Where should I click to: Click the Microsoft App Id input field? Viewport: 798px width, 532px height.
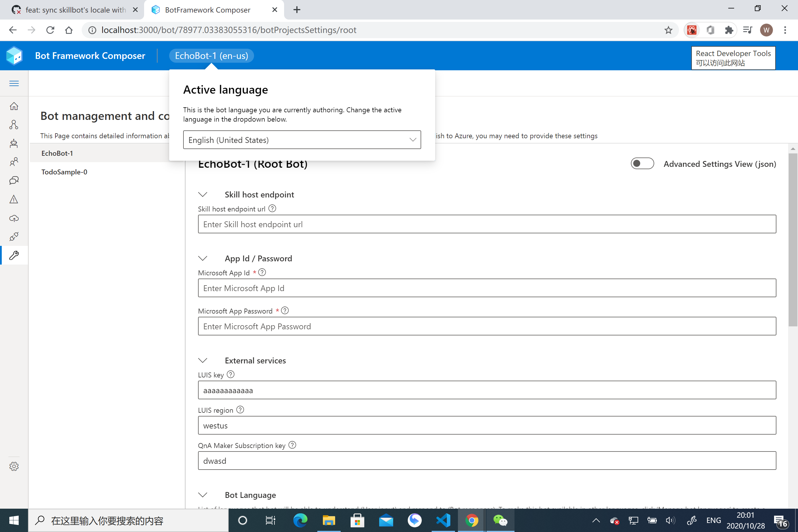(x=487, y=288)
